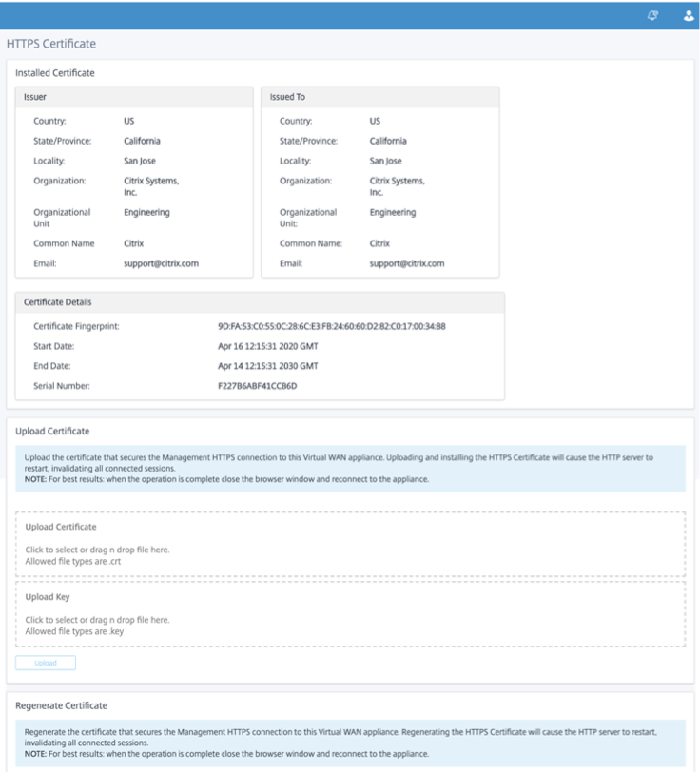Click the Certificate Fingerprint label
The height and width of the screenshot is (772, 700).
(76, 326)
